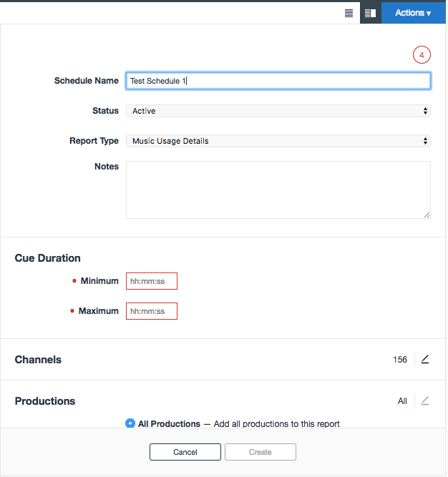Click the Productions section heading
Screen dimensions: 448x477
[45, 401]
